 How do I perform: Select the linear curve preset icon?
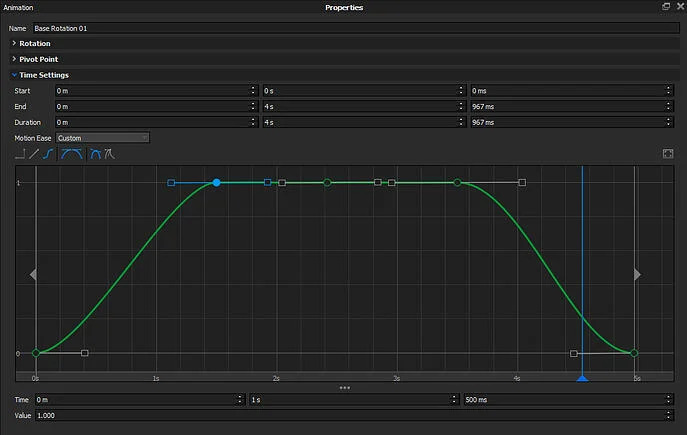tap(35, 155)
